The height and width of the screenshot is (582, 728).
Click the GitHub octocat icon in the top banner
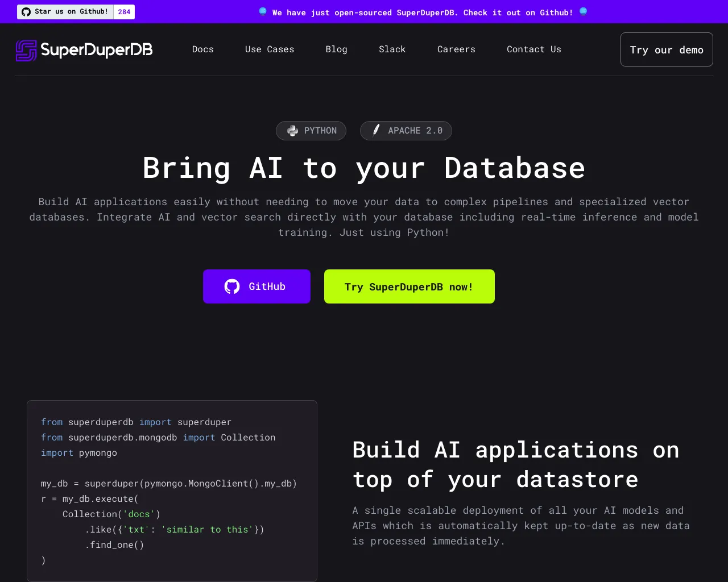point(26,12)
